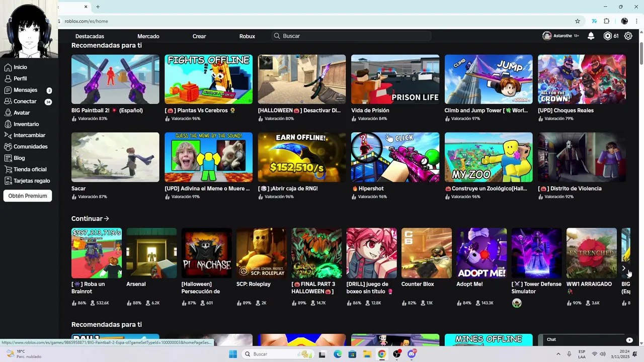Screen dimensions: 644x362
Task: Close the current browser tab
Action: click(x=86, y=7)
